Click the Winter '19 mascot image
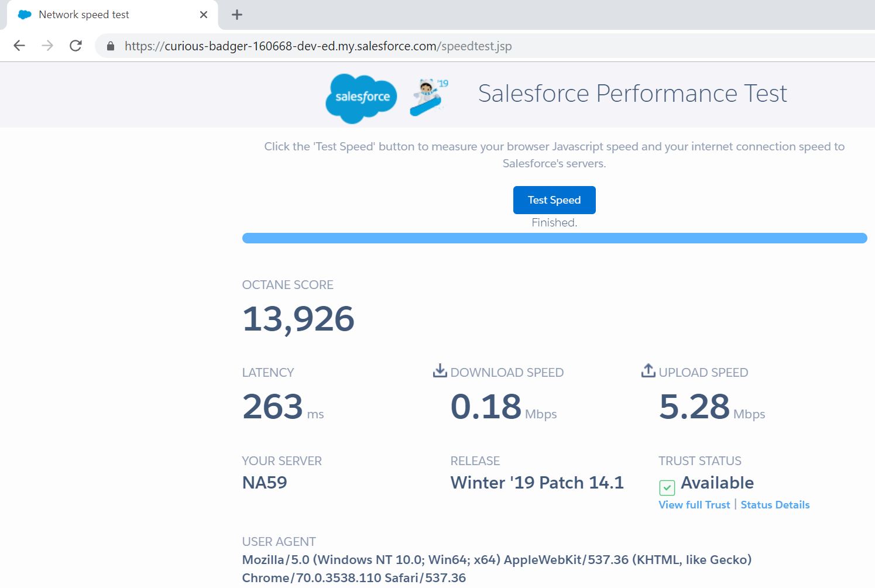This screenshot has height=588, width=875. (x=429, y=97)
